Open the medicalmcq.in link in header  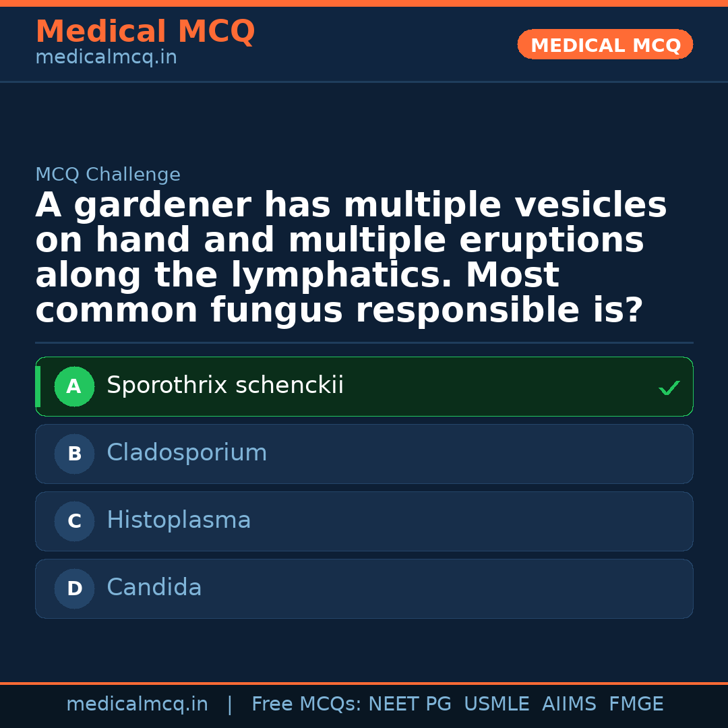106,58
